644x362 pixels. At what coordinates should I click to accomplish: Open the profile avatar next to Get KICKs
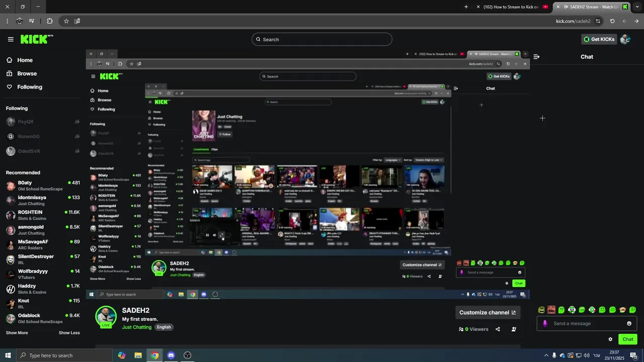pos(625,39)
